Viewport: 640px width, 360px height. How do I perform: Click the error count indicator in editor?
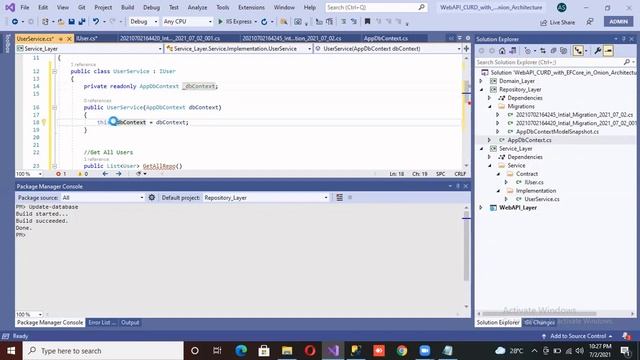[x=61, y=174]
